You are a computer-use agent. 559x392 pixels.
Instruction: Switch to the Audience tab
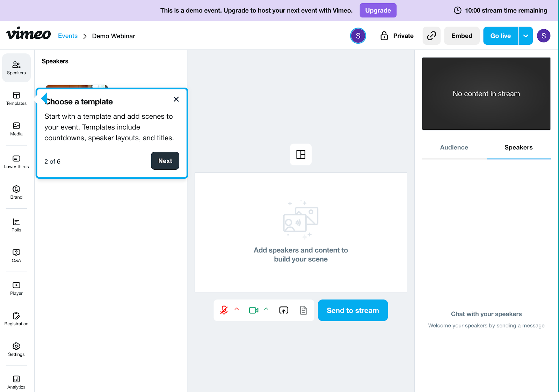tap(454, 147)
